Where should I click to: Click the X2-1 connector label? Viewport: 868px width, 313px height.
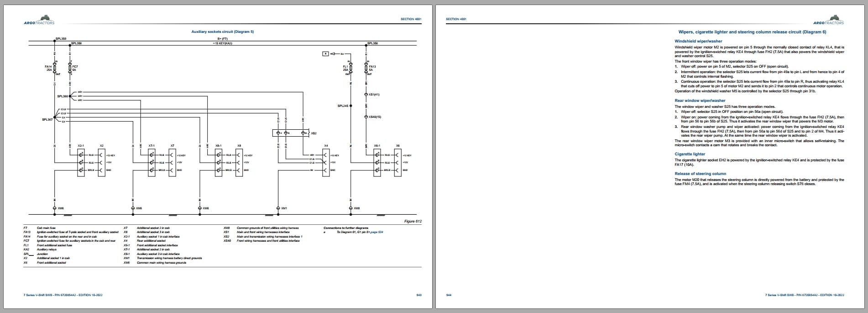81,146
